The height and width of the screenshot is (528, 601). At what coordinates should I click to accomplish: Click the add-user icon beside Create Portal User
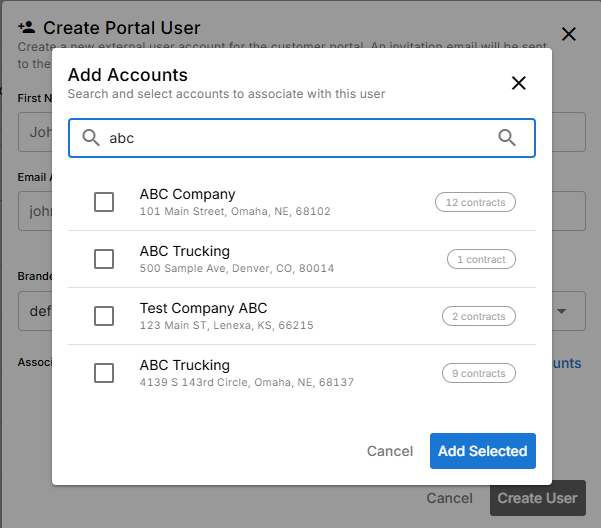point(27,28)
